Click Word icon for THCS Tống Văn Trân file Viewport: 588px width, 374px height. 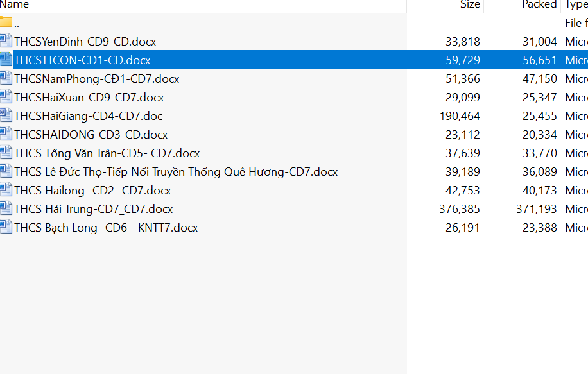pyautogui.click(x=6, y=153)
